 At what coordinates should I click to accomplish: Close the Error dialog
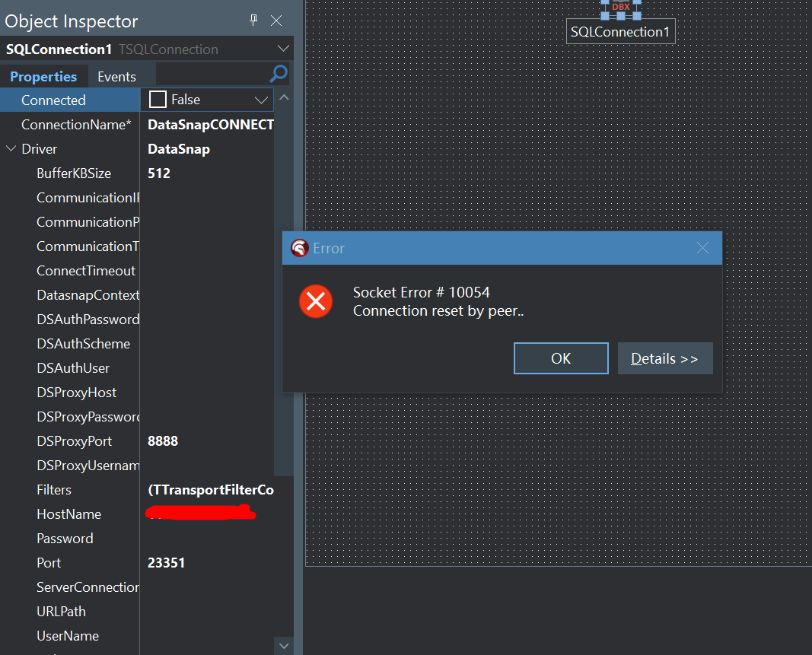pyautogui.click(x=702, y=248)
